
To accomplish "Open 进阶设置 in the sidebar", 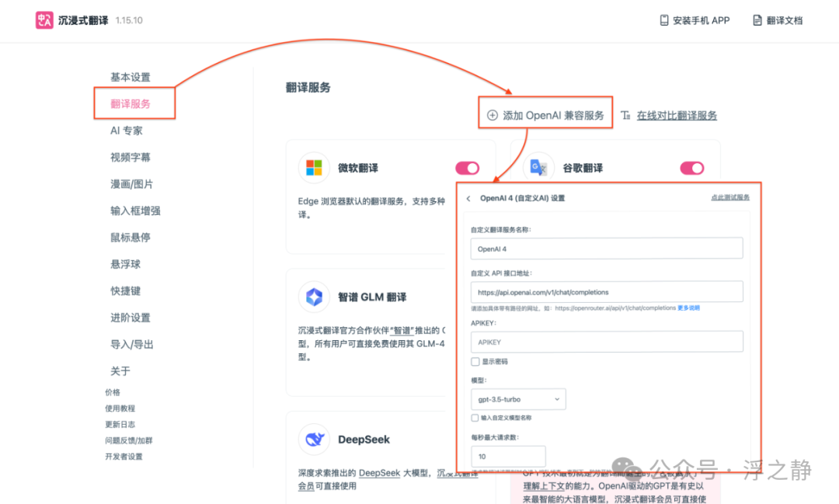I will coord(131,318).
